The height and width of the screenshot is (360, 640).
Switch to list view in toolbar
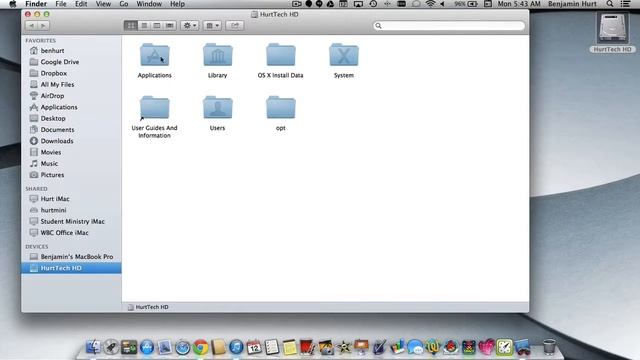pos(144,25)
